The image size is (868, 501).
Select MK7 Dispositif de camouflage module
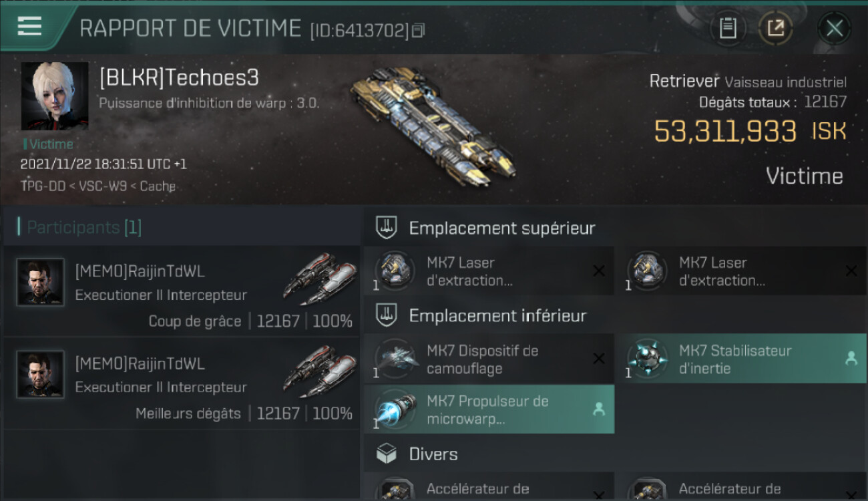[x=489, y=359]
